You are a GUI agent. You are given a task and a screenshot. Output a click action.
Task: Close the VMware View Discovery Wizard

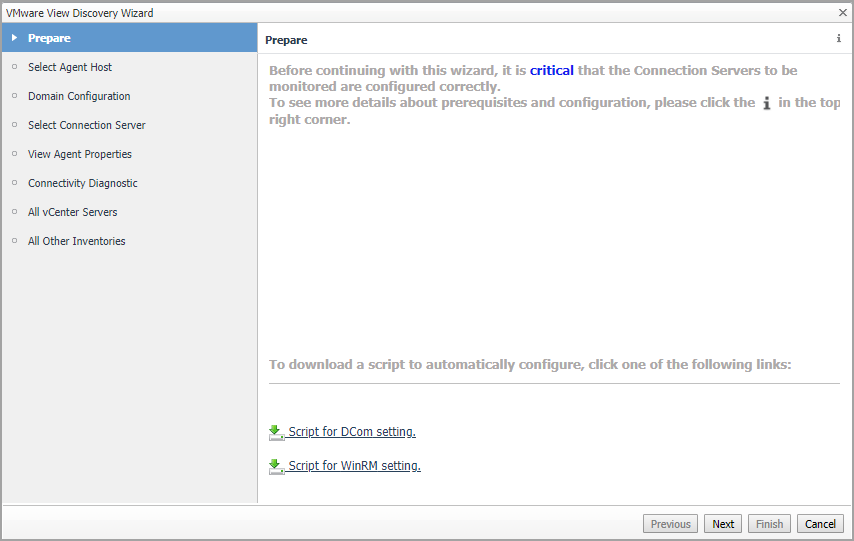pos(842,12)
